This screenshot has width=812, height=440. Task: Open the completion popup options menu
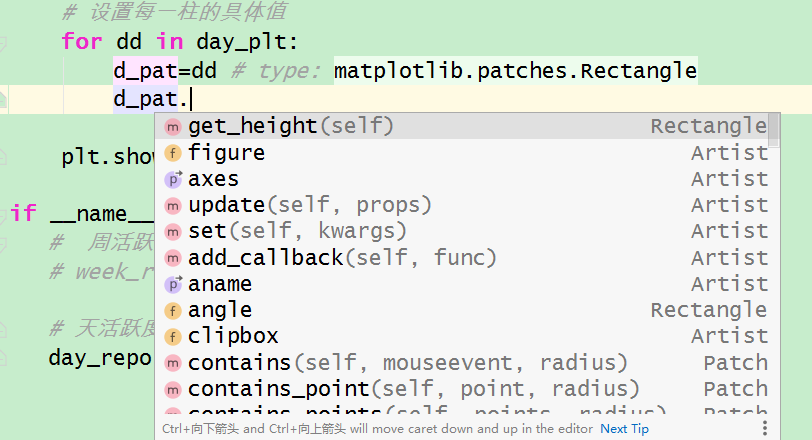point(764,428)
